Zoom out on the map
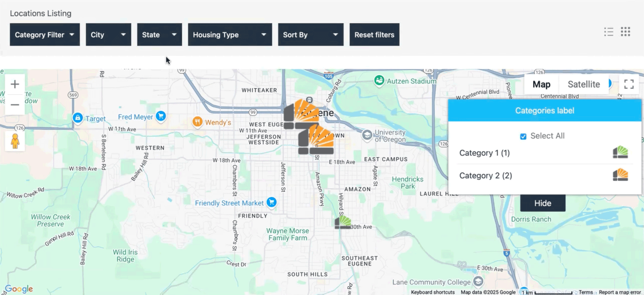 (x=15, y=105)
